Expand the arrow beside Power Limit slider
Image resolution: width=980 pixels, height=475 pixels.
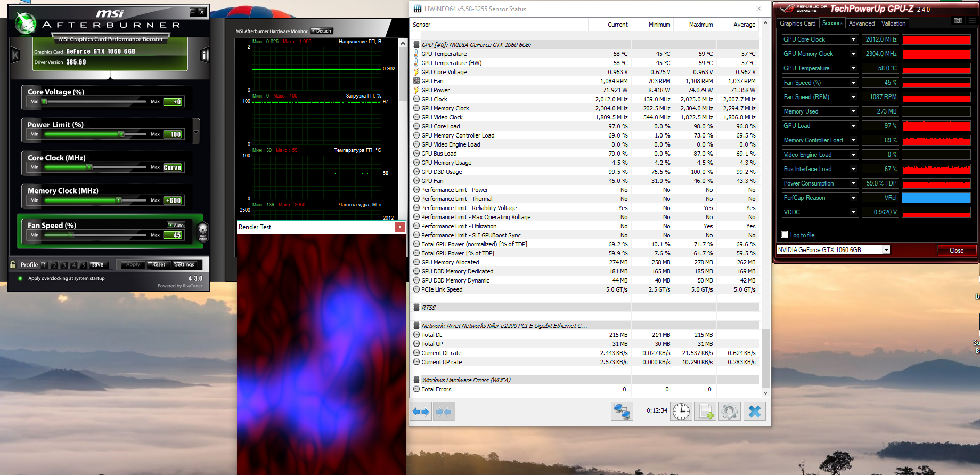pos(197,132)
